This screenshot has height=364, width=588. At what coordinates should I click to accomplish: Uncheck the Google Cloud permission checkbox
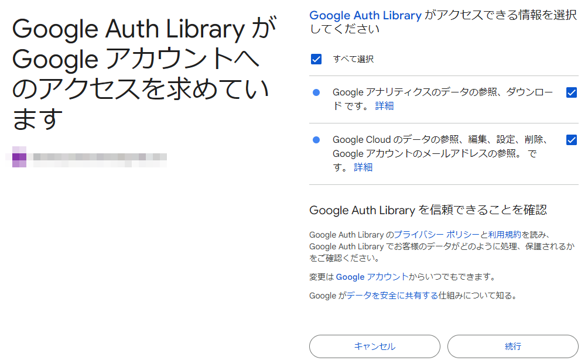[x=572, y=140]
